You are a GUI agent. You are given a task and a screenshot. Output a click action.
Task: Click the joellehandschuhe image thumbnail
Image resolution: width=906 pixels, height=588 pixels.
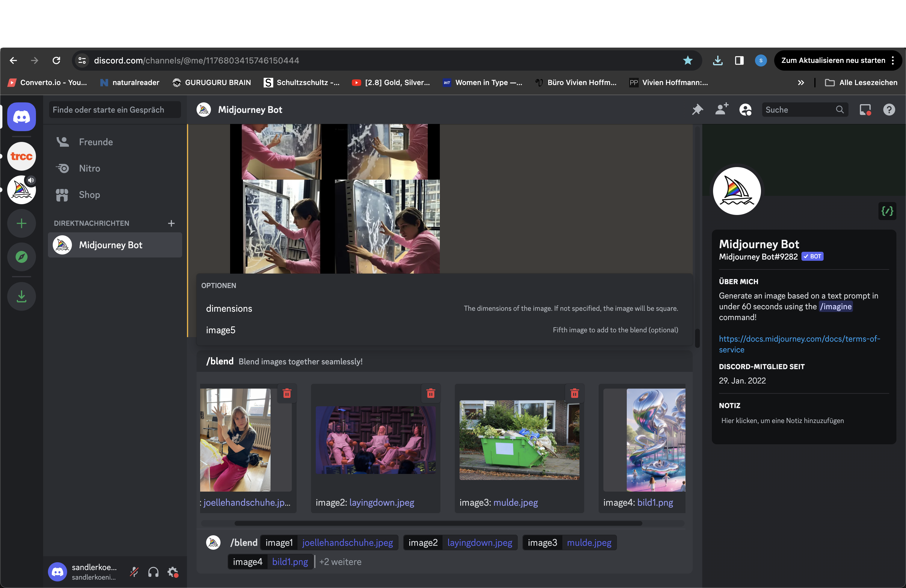(x=235, y=440)
